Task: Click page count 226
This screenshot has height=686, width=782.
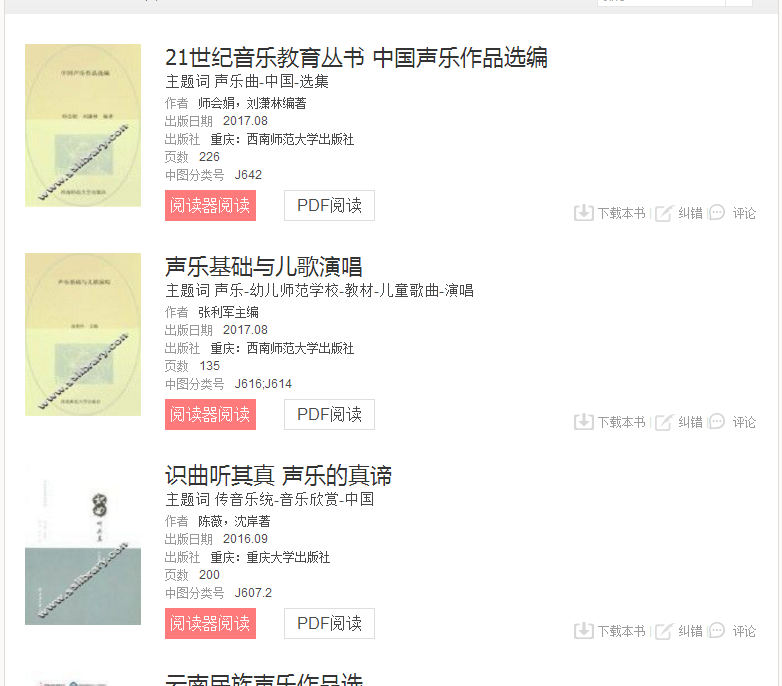Action: point(209,157)
